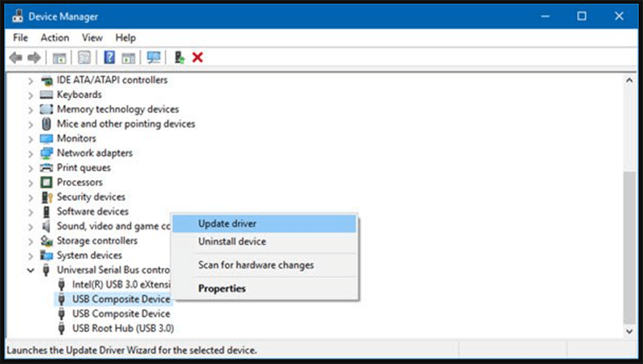Select the Software devices label
643x364 pixels.
92,211
